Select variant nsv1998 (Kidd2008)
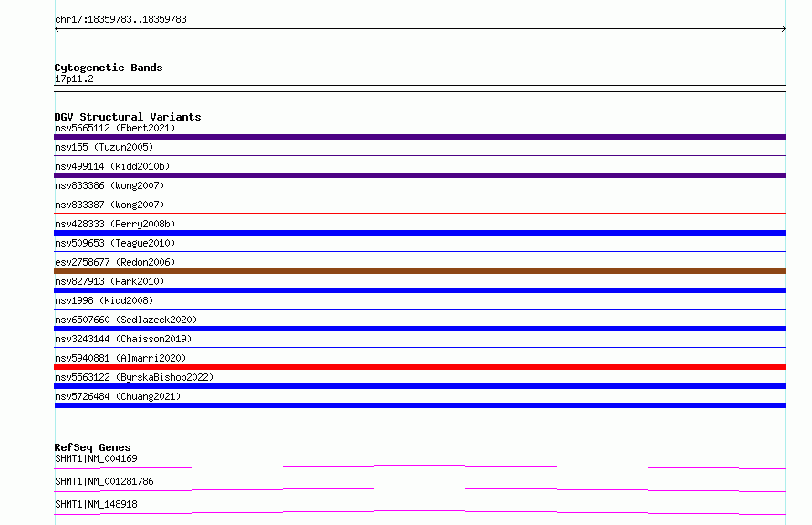The height and width of the screenshot is (525, 812). click(x=104, y=300)
